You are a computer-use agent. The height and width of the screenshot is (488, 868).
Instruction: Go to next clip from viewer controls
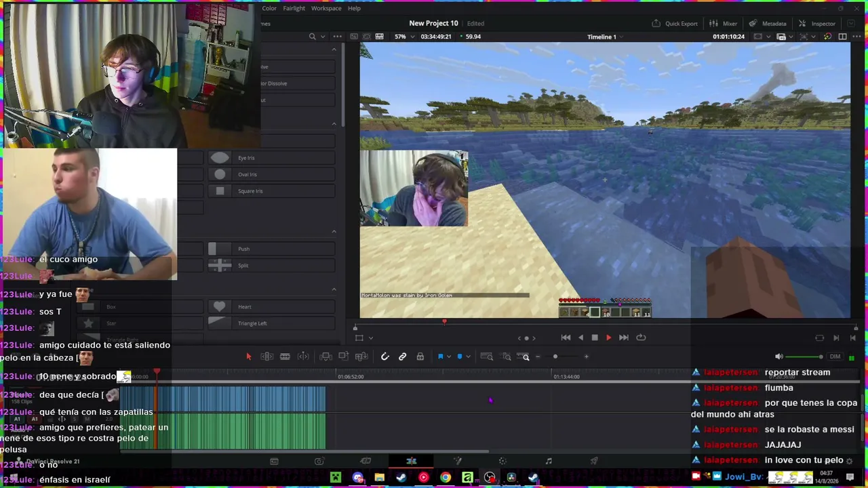pos(836,338)
